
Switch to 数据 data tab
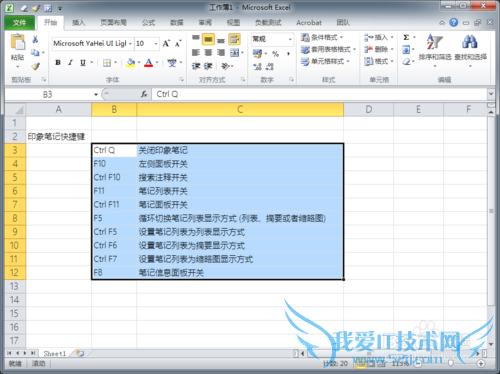(177, 23)
